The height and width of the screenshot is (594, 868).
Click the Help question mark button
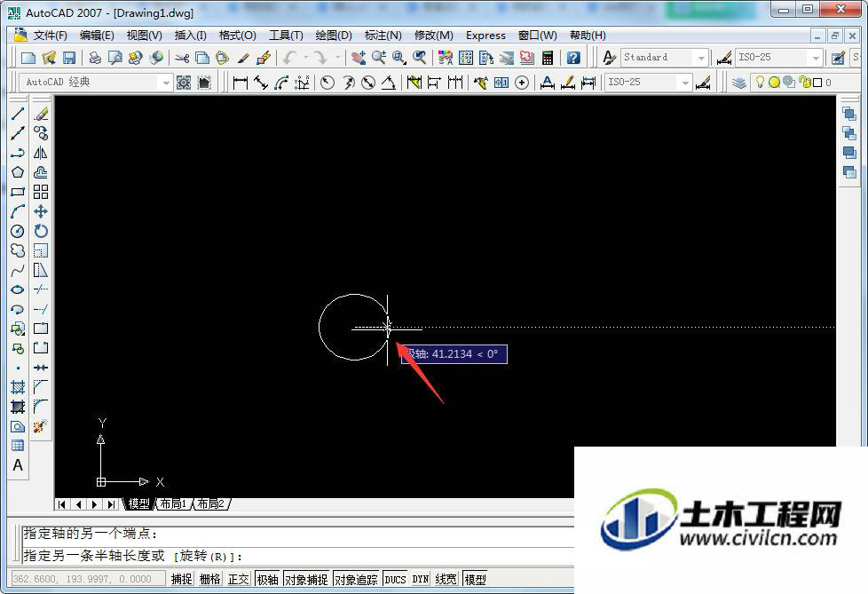[573, 58]
